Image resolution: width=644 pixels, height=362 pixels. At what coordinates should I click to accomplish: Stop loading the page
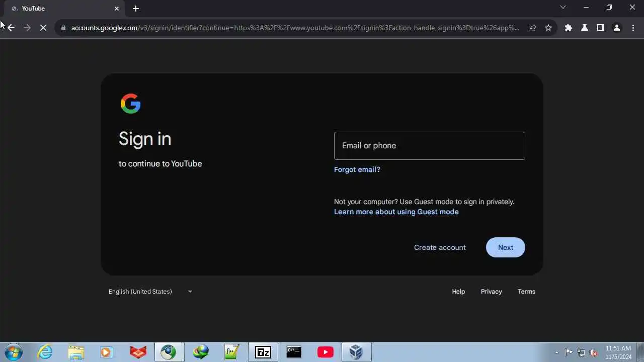pos(43,28)
